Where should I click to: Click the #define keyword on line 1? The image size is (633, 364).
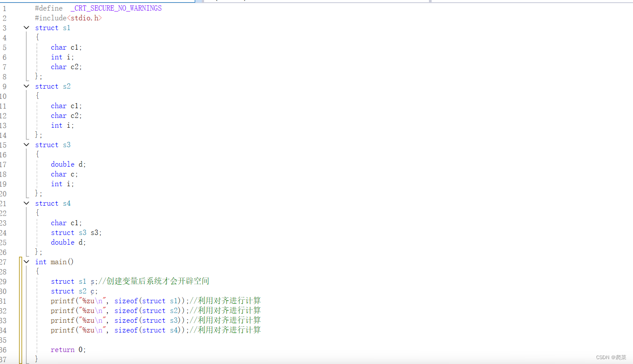click(x=49, y=8)
